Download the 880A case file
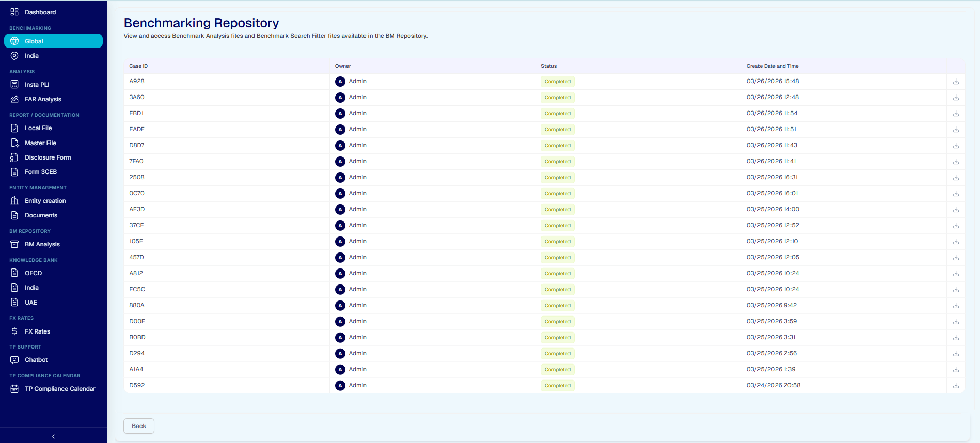980x443 pixels. click(x=956, y=306)
